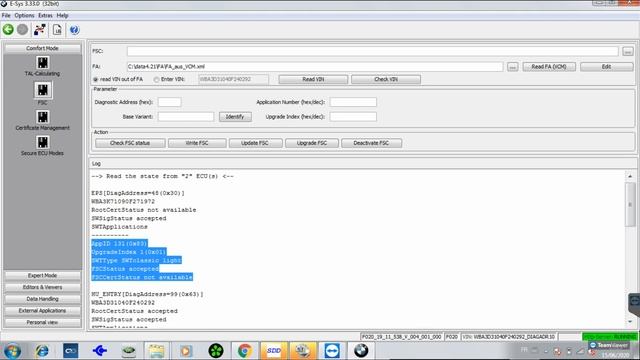The image size is (640, 360).
Task: Select the 'read VIN out of FA' radio button
Action: point(96,80)
